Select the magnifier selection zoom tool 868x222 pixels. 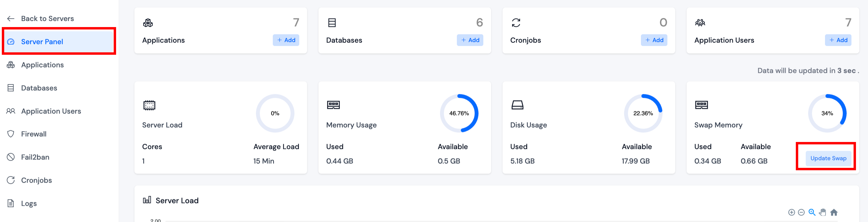(x=812, y=212)
